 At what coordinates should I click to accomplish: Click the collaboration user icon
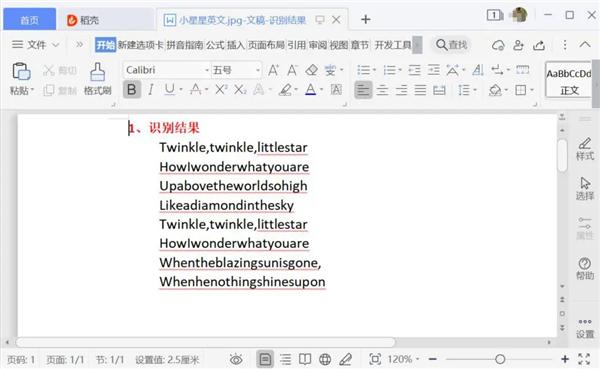(x=518, y=45)
